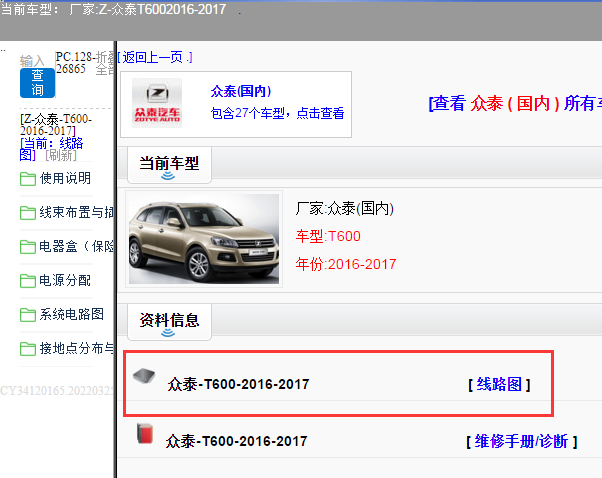Click the header text 当前车型：厂家:Z-众泰T6002016-2017
Viewport: 602px width, 478px height.
click(x=113, y=9)
